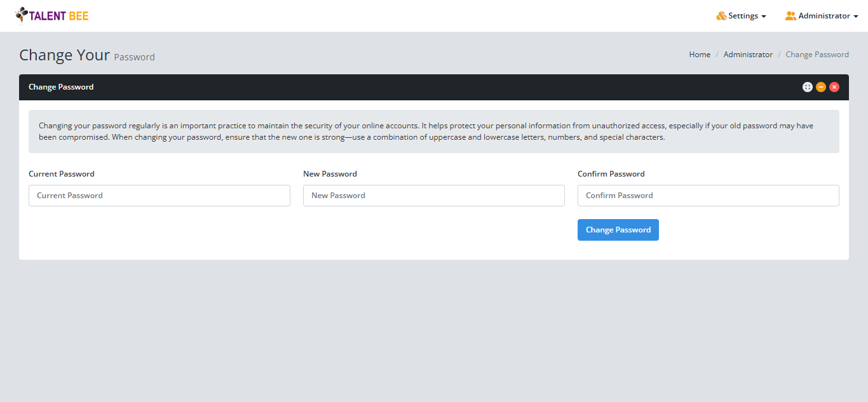Screen dimensions: 868x402
Task: Click the Talent Bee logo
Action: coord(52,15)
